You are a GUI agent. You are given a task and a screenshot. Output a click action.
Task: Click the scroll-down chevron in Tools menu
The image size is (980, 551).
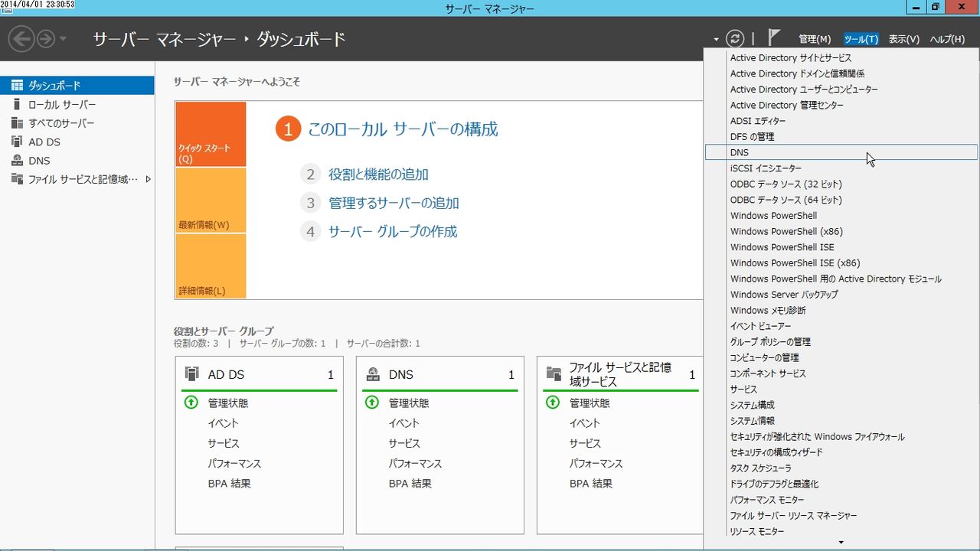842,543
